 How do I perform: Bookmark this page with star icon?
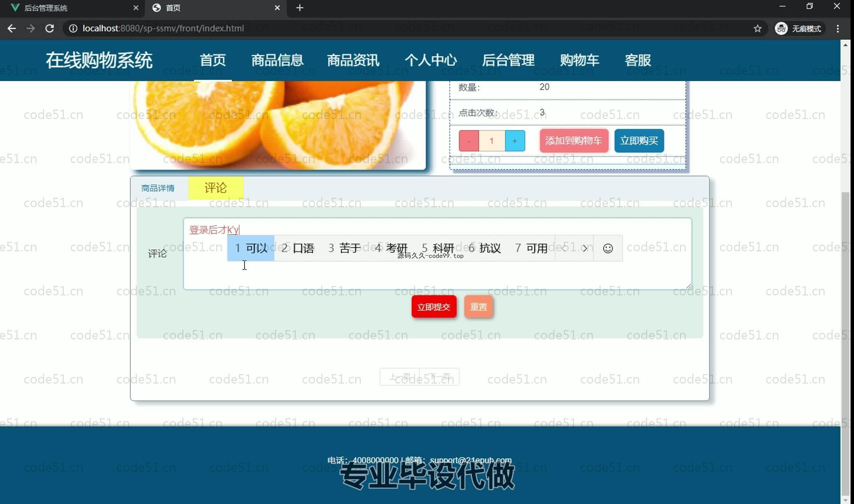pos(757,28)
